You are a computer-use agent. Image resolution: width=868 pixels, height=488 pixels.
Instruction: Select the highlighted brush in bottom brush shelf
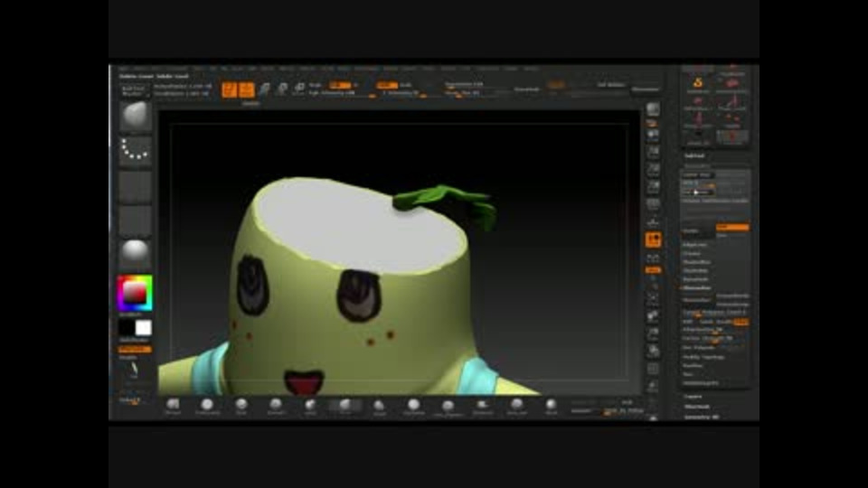click(344, 406)
